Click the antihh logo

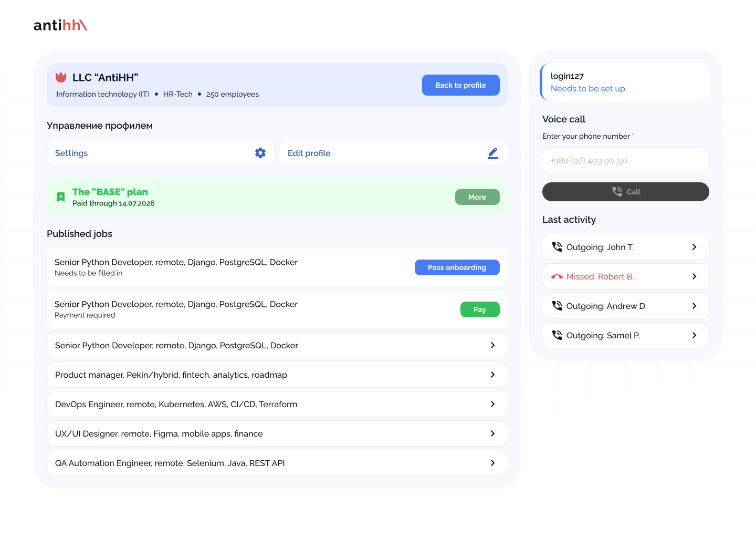tap(60, 25)
